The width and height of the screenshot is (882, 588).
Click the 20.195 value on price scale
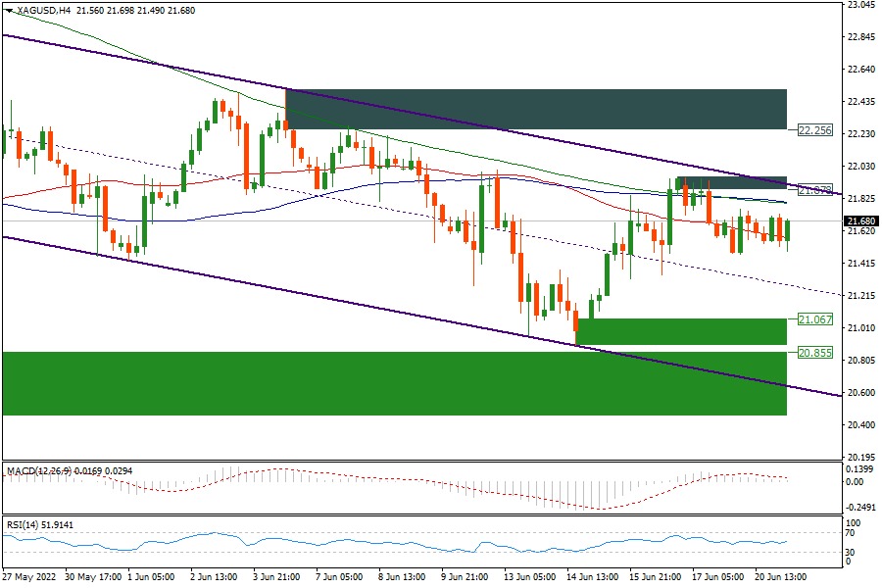tap(860, 457)
